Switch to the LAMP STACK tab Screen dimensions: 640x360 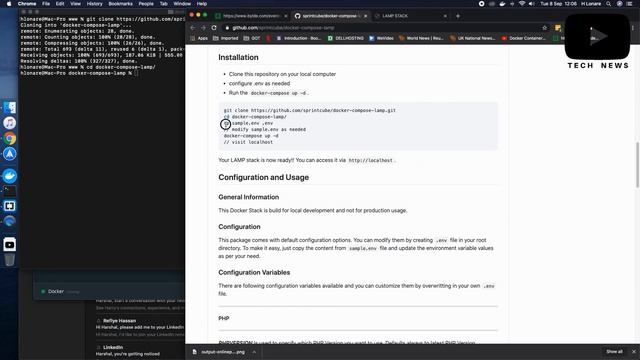(x=410, y=16)
